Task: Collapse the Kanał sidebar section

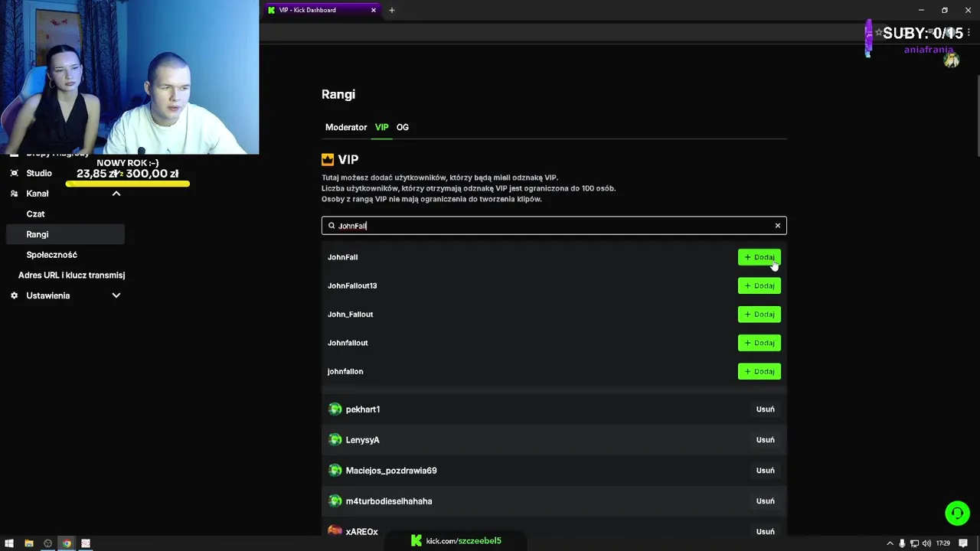Action: pos(116,194)
